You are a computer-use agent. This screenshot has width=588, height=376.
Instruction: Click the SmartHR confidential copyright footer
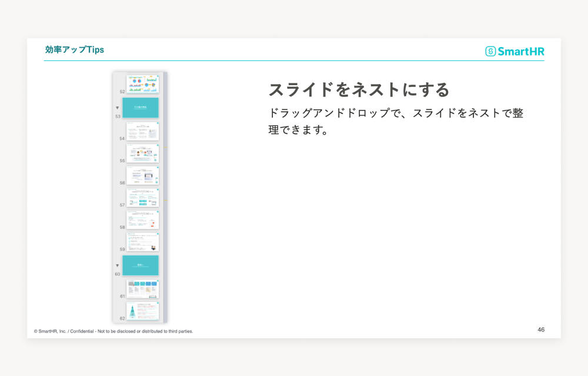point(113,331)
